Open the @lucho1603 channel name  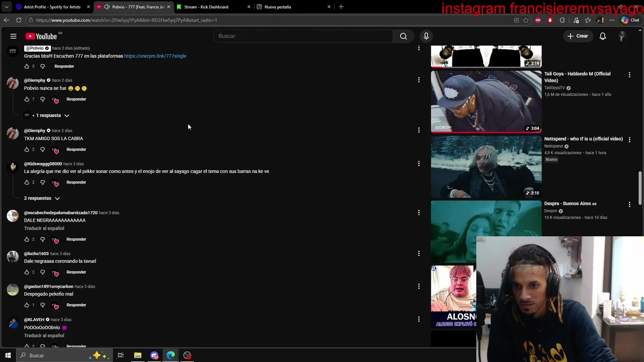(x=36, y=254)
